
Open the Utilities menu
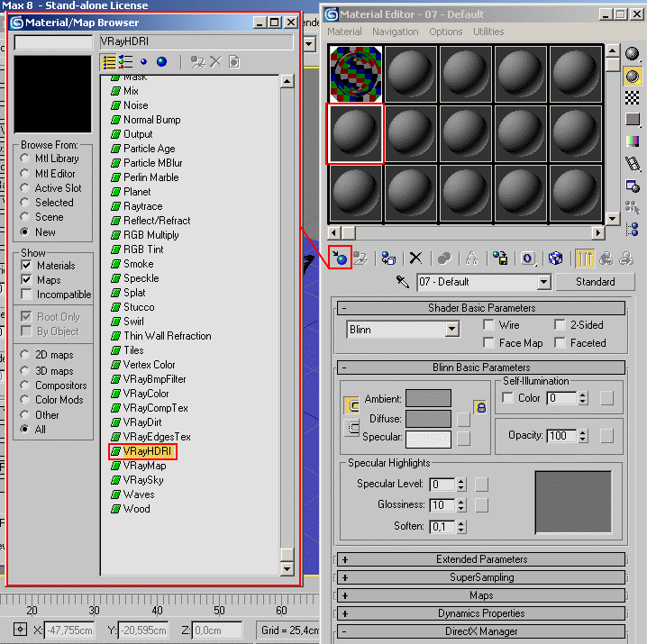[x=488, y=32]
